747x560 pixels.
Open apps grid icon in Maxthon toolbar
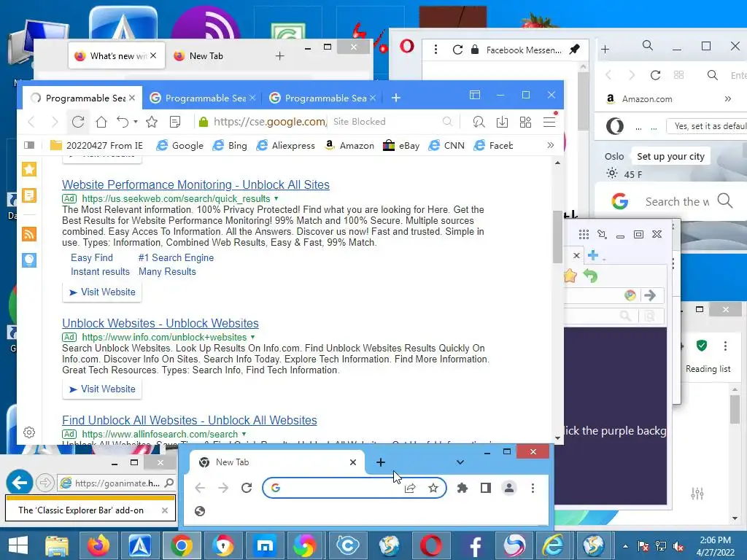coord(525,122)
